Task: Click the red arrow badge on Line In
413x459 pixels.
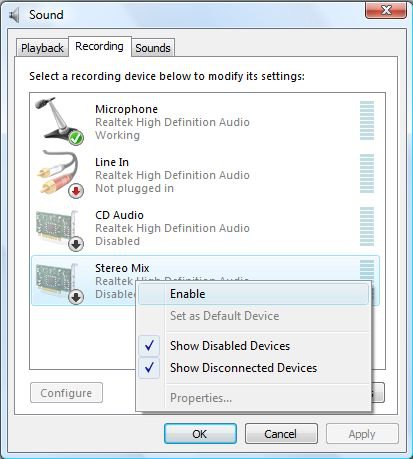Action: click(76, 191)
